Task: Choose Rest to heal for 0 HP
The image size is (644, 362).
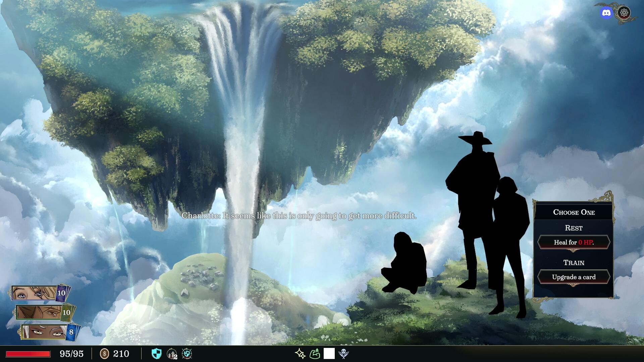Action: (574, 242)
